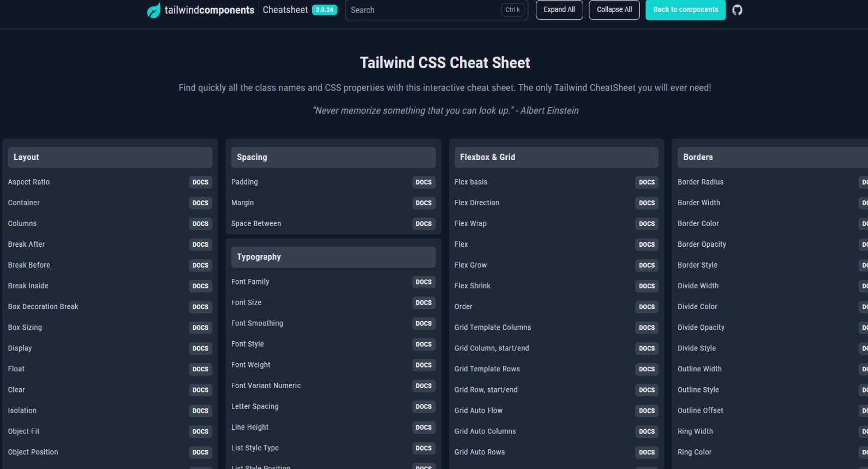Collapse the Flexbox & Grid section header
Screen dimensions: 868x469
click(x=556, y=157)
